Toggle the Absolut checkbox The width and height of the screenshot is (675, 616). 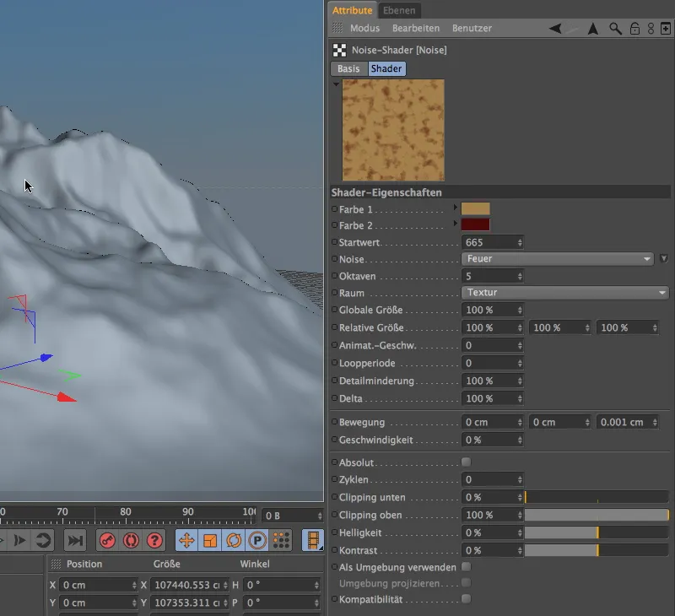466,462
